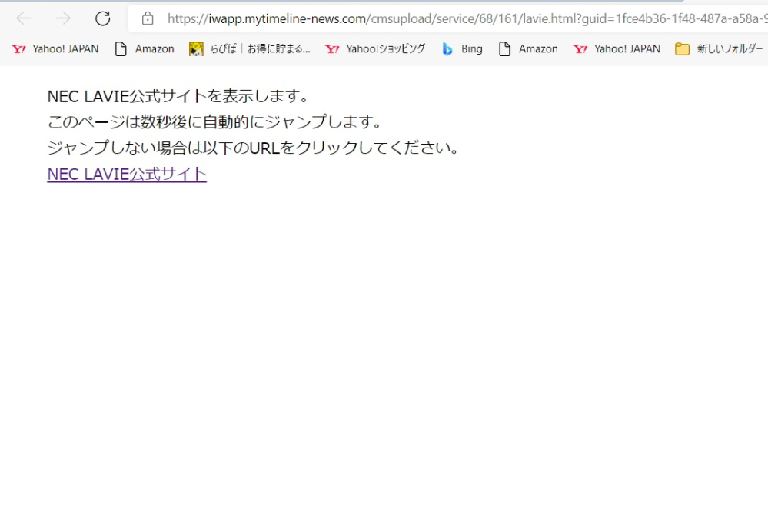Open the first Yahoo! JAPAN bookmark

(x=55, y=48)
